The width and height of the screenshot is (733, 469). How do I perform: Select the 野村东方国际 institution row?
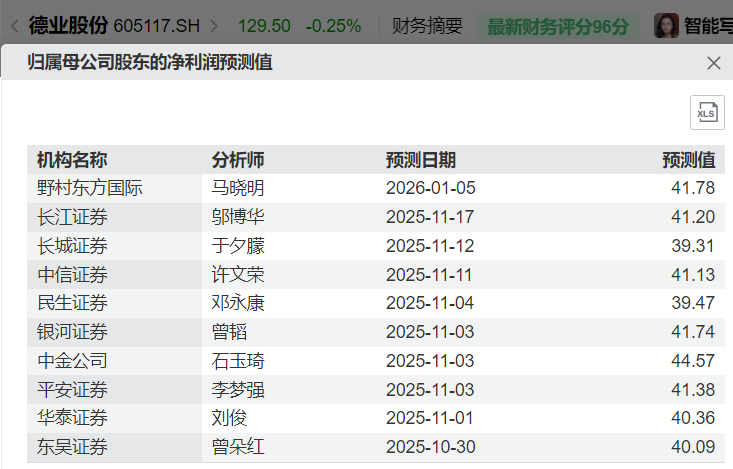pyautogui.click(x=376, y=188)
